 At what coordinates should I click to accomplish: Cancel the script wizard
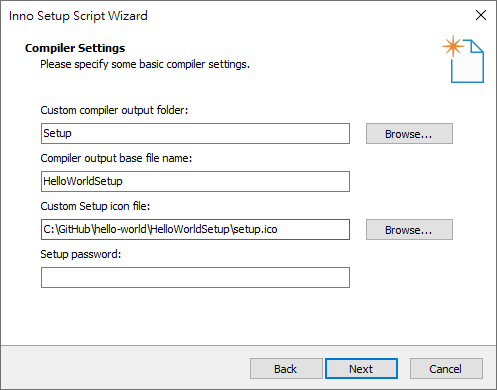tap(446, 369)
